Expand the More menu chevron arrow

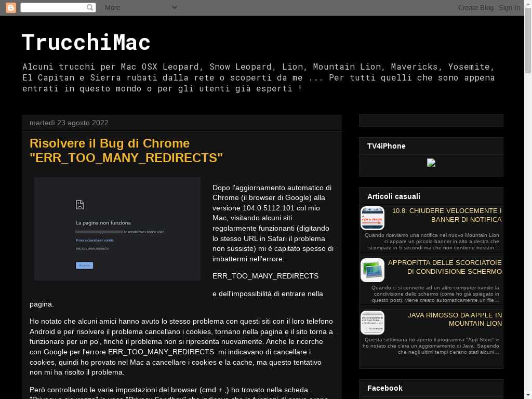pyautogui.click(x=175, y=7)
